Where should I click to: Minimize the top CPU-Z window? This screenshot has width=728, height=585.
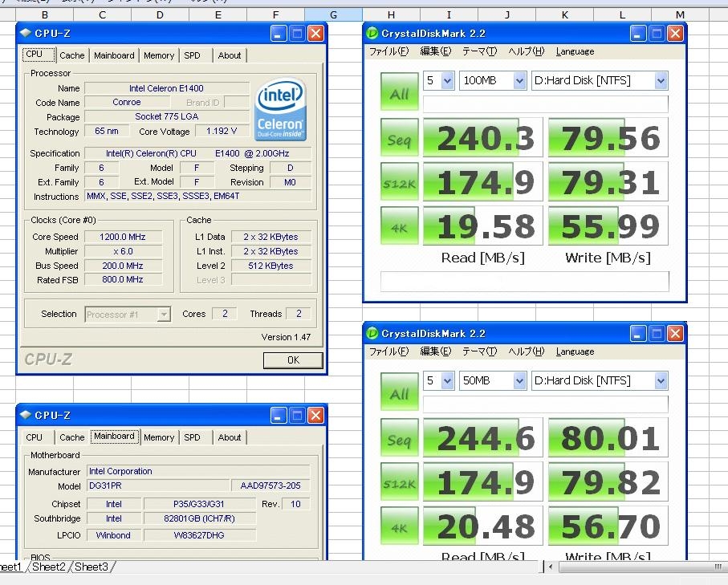click(279, 33)
